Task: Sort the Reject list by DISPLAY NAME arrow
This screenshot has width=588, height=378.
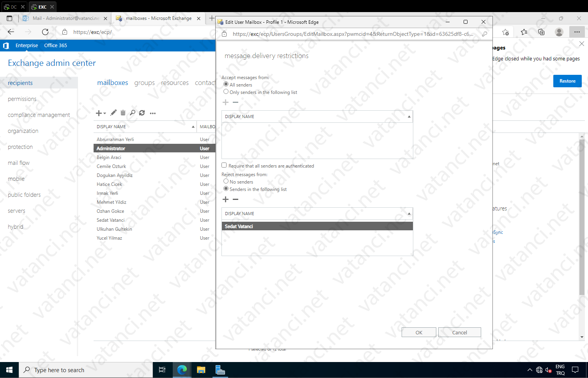Action: [x=409, y=214]
